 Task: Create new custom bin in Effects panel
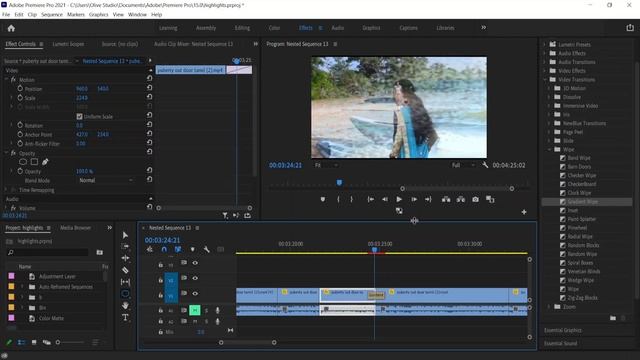tap(613, 318)
